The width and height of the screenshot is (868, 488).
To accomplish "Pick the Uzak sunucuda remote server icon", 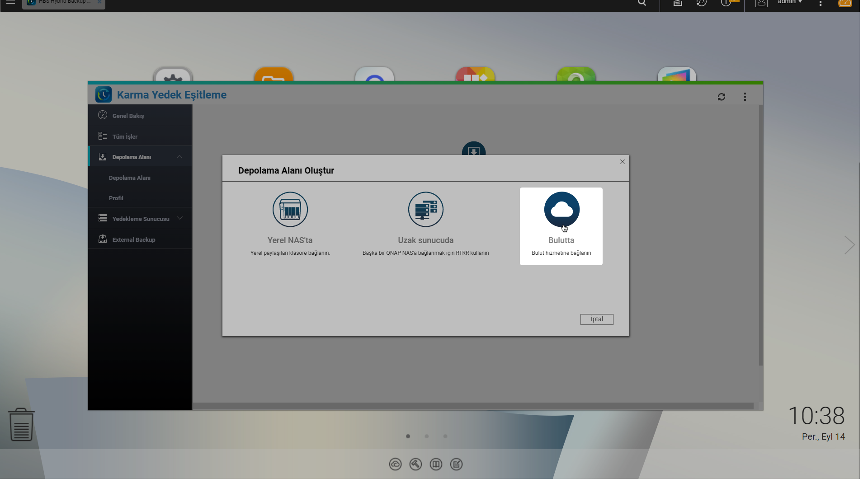I will pos(425,210).
